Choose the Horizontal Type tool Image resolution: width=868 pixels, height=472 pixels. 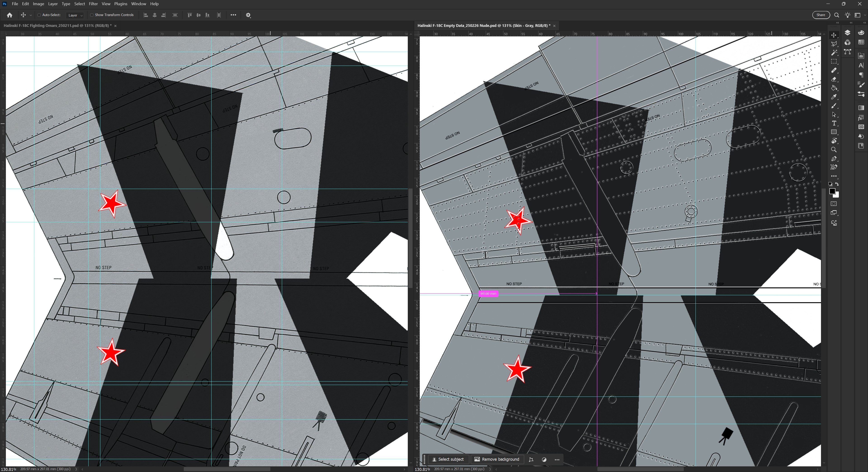pos(834,123)
